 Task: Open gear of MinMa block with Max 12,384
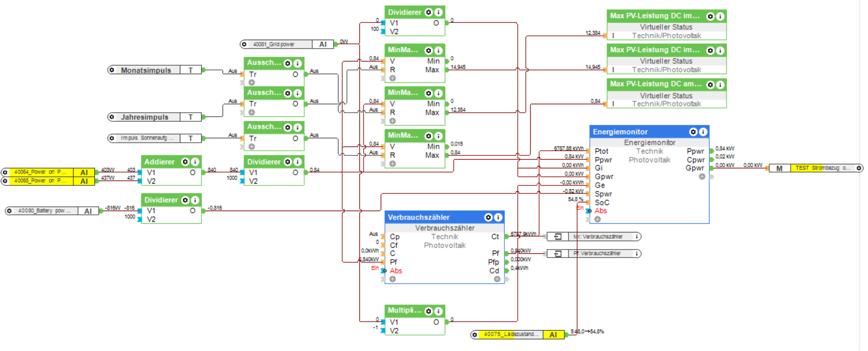(429, 93)
